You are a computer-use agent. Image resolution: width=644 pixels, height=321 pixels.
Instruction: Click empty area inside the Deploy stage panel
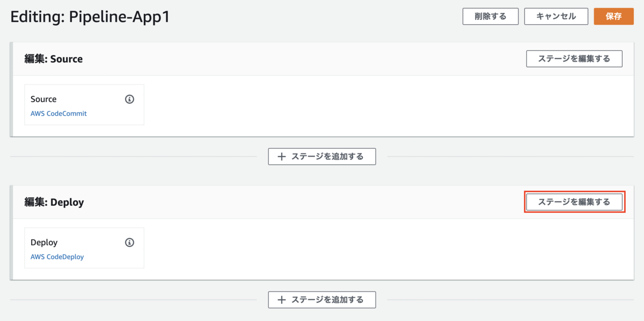(x=386, y=249)
